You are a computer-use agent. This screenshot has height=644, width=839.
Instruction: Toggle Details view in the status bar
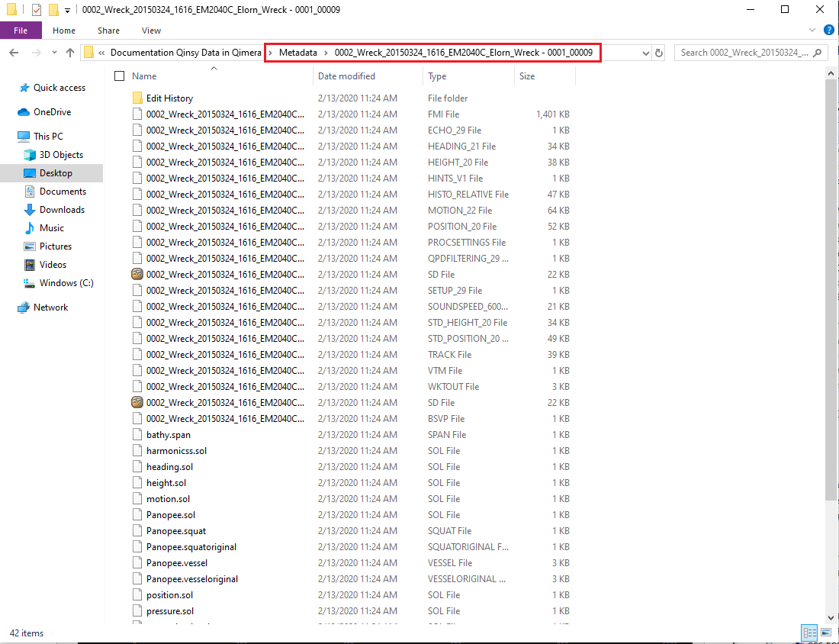point(808,633)
